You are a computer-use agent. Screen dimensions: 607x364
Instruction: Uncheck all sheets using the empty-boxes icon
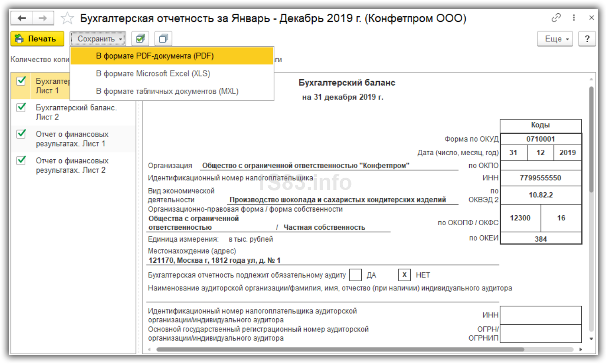[x=163, y=39]
